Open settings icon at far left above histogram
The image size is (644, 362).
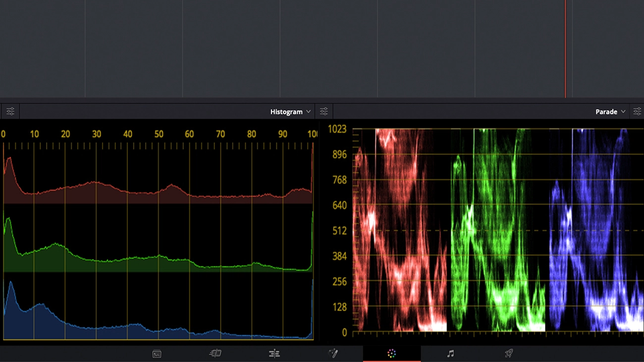(x=10, y=111)
